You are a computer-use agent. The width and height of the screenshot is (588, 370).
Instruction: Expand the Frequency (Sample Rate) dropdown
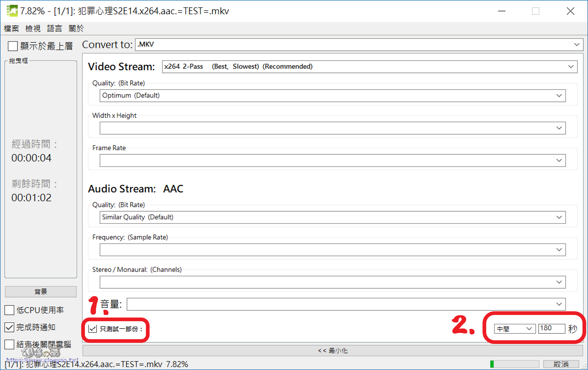tap(333, 250)
